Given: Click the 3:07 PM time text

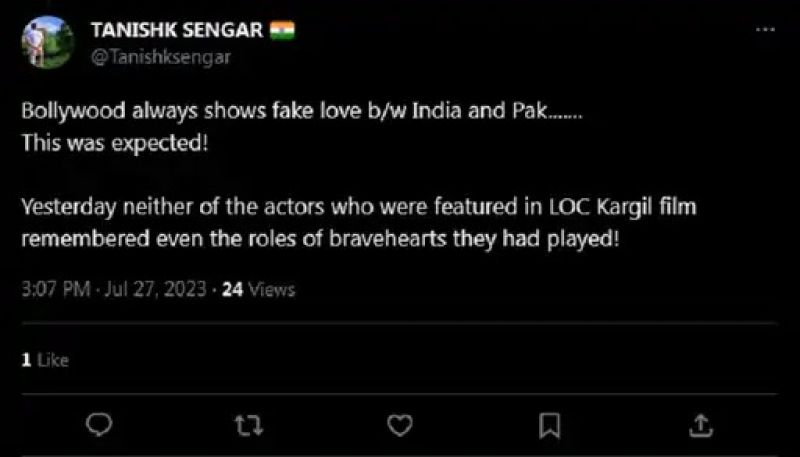Looking at the screenshot, I should [x=55, y=290].
